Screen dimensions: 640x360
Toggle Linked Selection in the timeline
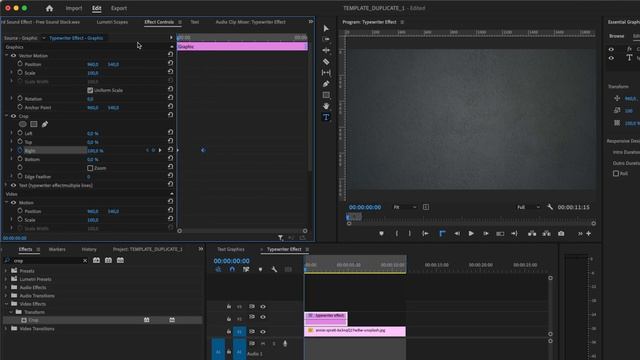[x=246, y=269]
